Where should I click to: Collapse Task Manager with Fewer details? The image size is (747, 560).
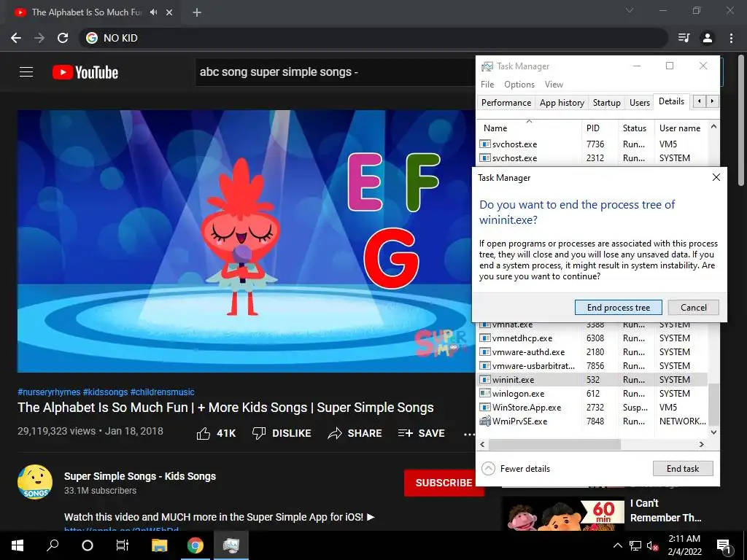(516, 469)
